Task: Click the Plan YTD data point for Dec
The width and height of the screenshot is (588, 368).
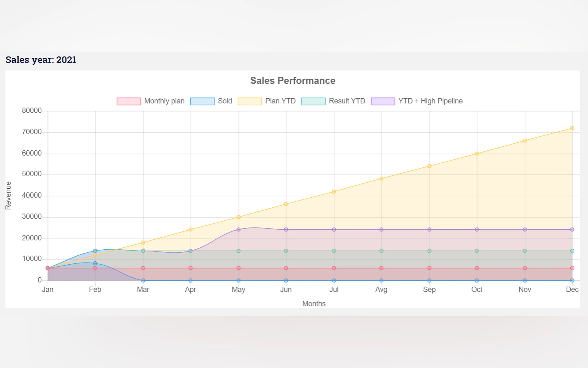Action: tap(572, 128)
